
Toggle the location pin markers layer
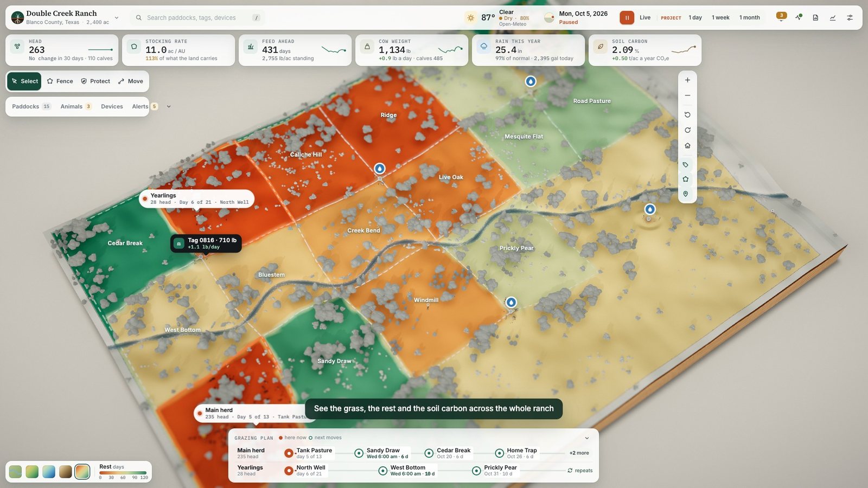(686, 194)
